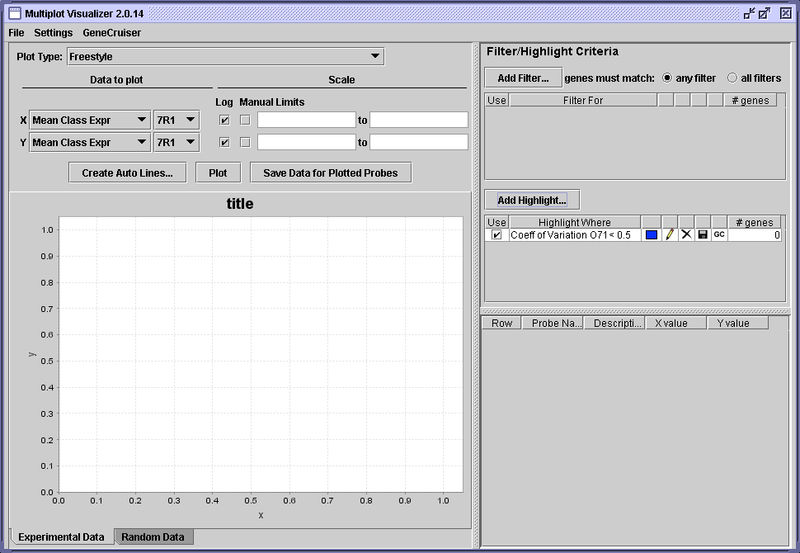Image resolution: width=800 pixels, height=553 pixels.
Task: Sort by X value column header
Action: click(x=677, y=323)
